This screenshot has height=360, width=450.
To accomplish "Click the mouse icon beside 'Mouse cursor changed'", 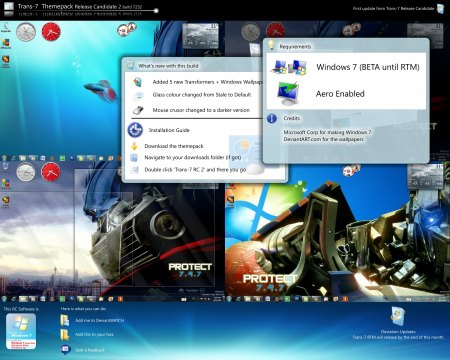I will click(138, 110).
